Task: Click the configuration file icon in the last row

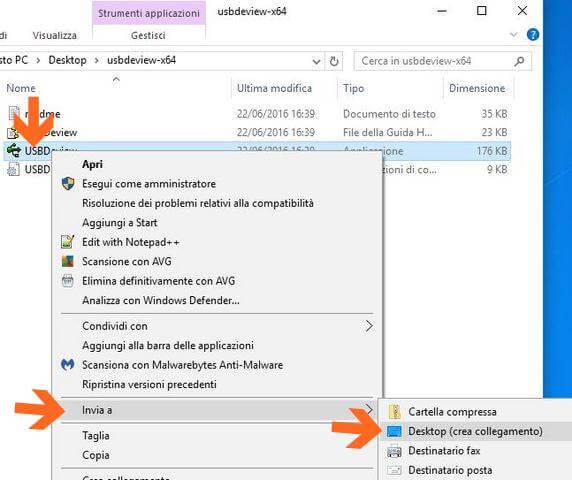Action: click(x=13, y=169)
